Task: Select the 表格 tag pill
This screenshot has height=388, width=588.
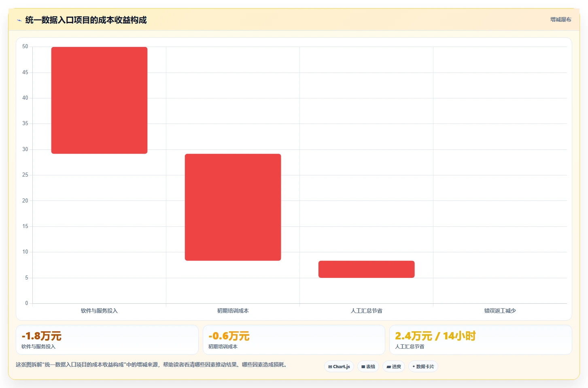Action: click(x=368, y=367)
